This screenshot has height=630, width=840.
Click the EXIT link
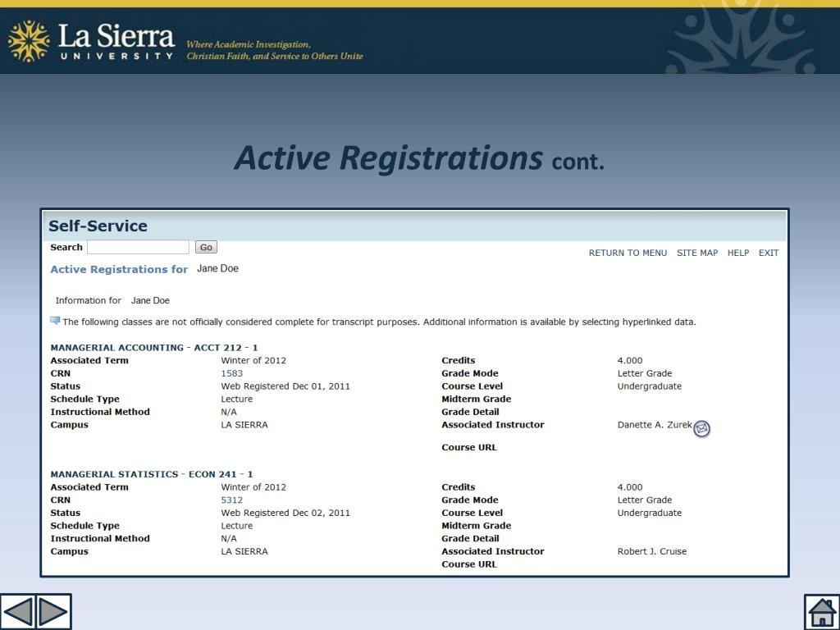pos(768,253)
